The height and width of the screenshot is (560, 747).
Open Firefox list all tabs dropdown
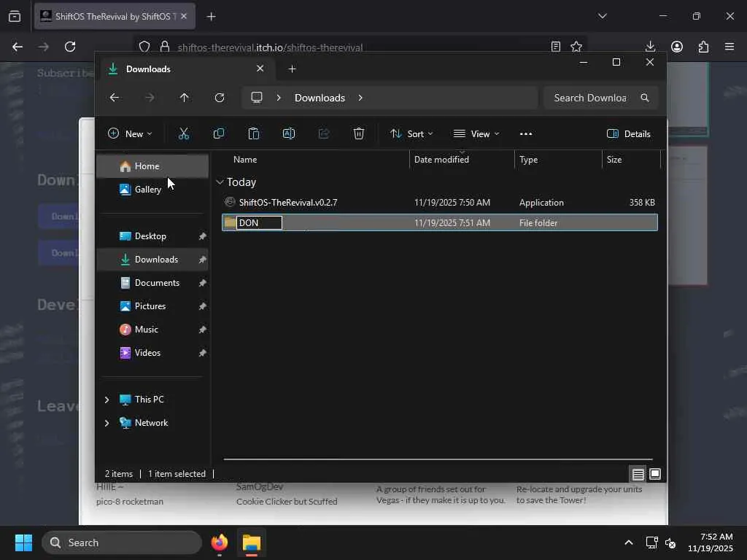pos(603,16)
